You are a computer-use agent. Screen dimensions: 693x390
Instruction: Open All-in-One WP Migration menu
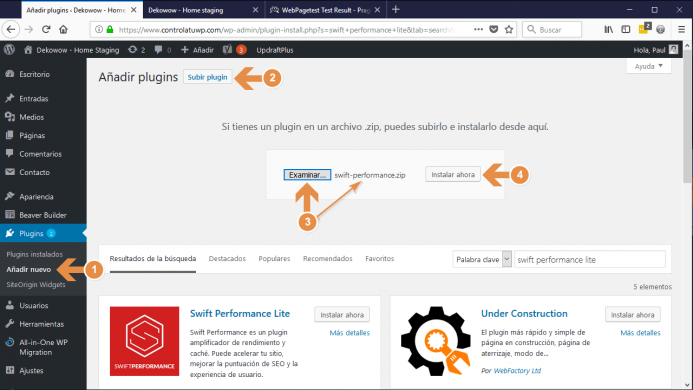(43, 347)
